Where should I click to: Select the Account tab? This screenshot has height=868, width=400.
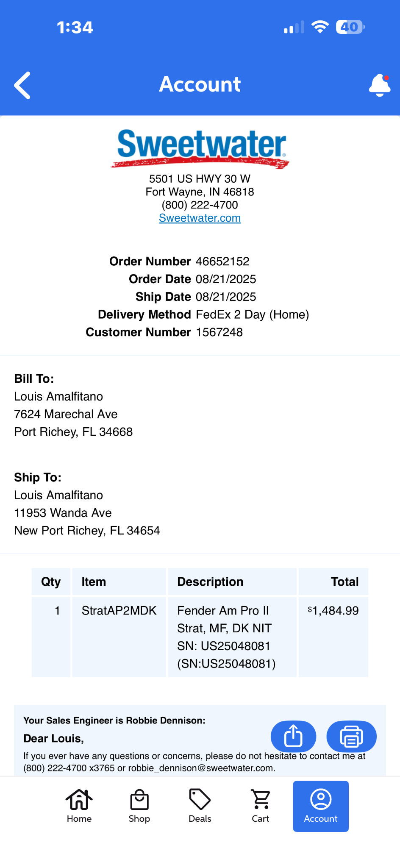[321, 806]
